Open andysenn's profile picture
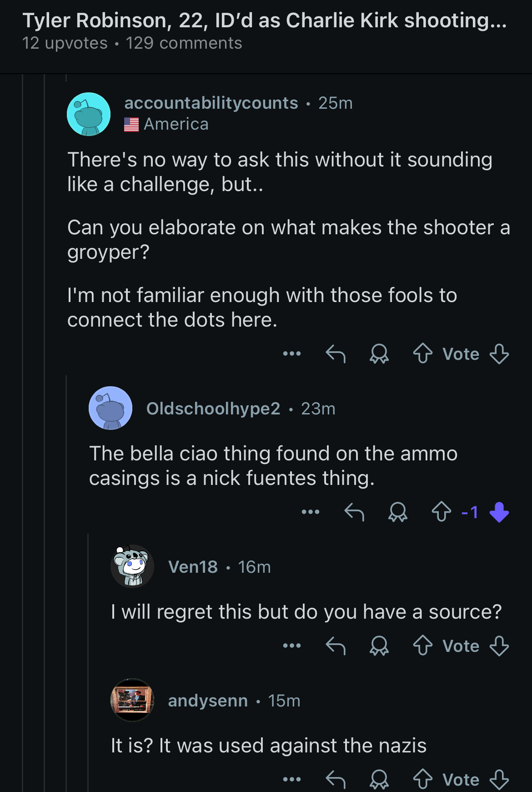The height and width of the screenshot is (792, 532). point(132,700)
